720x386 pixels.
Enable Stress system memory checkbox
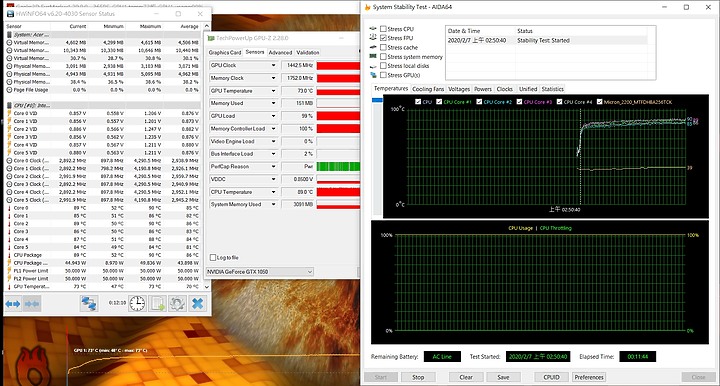click(383, 56)
